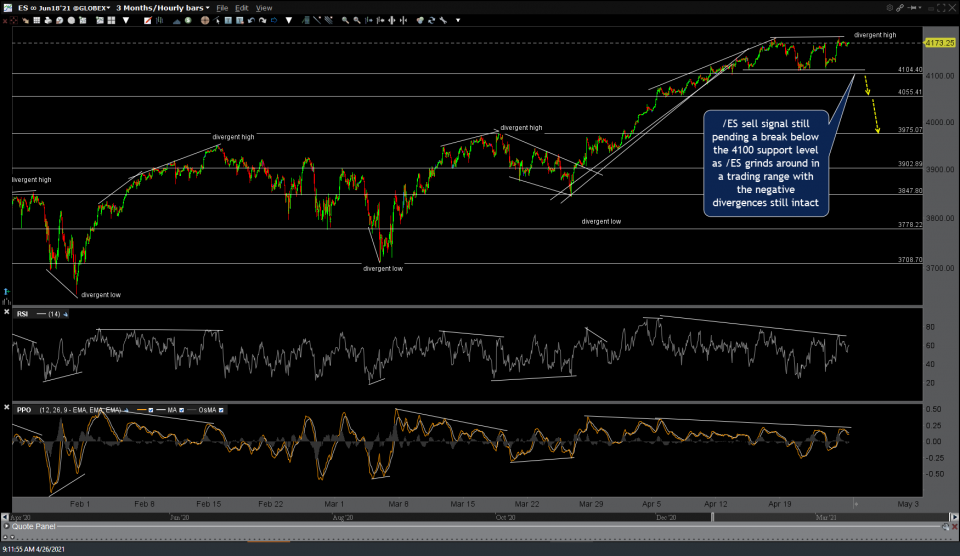
Task: Click the undo arrow in toolbar
Action: coord(251,20)
